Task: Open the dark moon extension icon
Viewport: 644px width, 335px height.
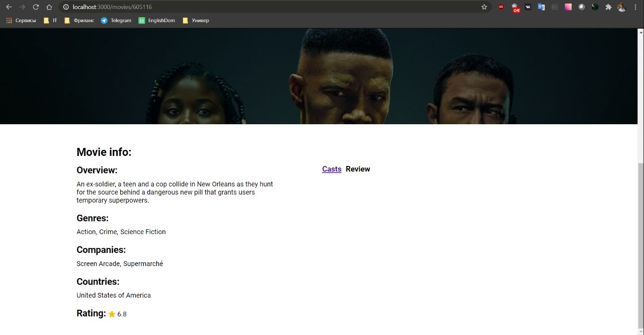Action: pos(595,7)
